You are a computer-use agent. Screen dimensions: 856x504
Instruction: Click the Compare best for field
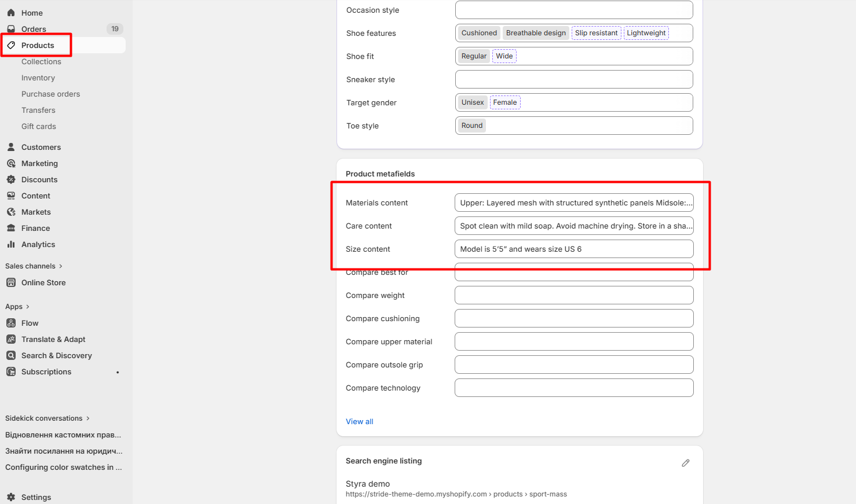coord(574,272)
